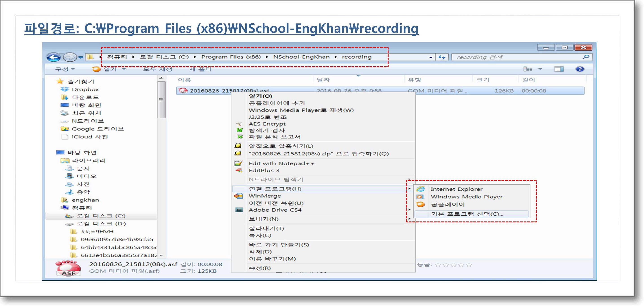Open Dropbox in the favorites list

85,89
